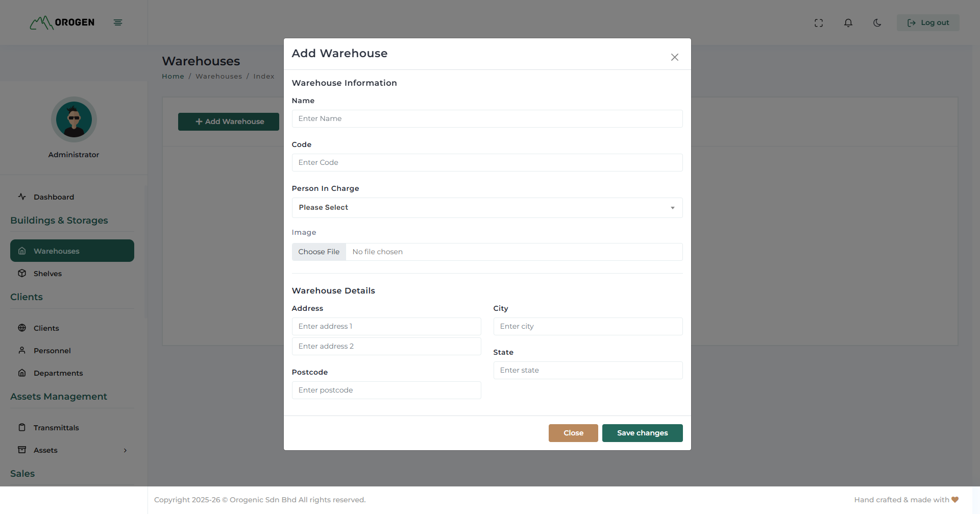Viewport: 980px width, 514px height.
Task: Toggle dark mode moon icon
Action: tap(877, 23)
